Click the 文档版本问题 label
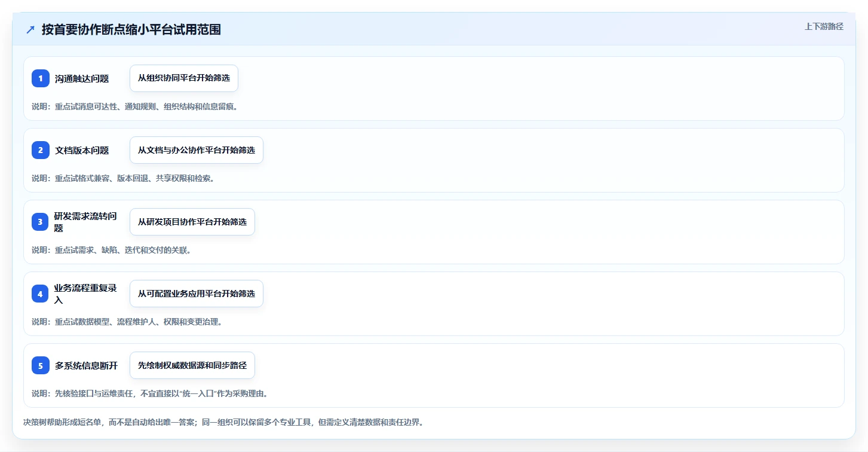Viewport: 868px width, 452px height. coord(82,150)
